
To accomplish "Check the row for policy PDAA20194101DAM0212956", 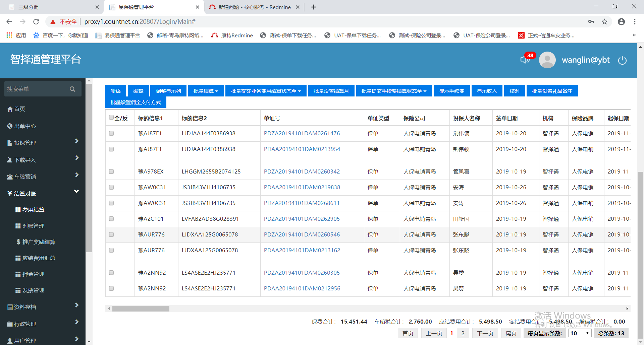I will tap(111, 288).
